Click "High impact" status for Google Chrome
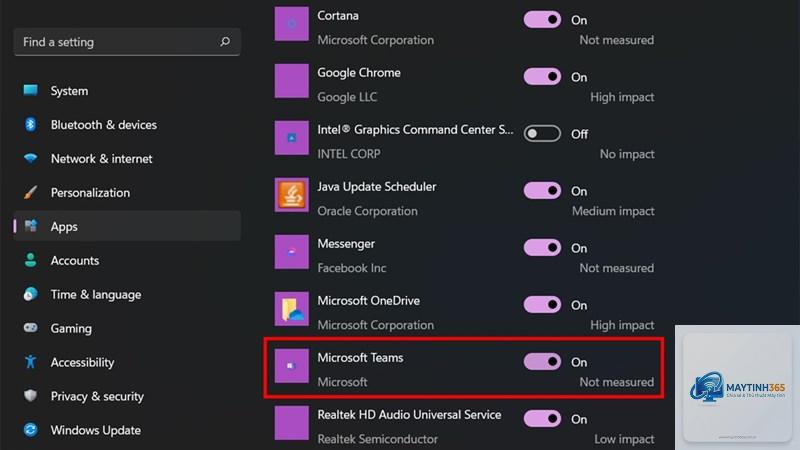This screenshot has width=800, height=450. point(622,97)
